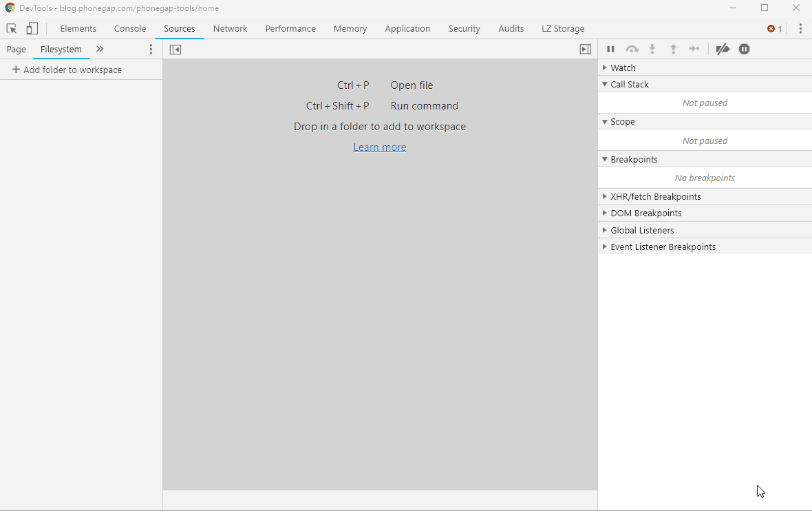Click the step over function icon
This screenshot has width=812, height=511.
pyautogui.click(x=632, y=49)
